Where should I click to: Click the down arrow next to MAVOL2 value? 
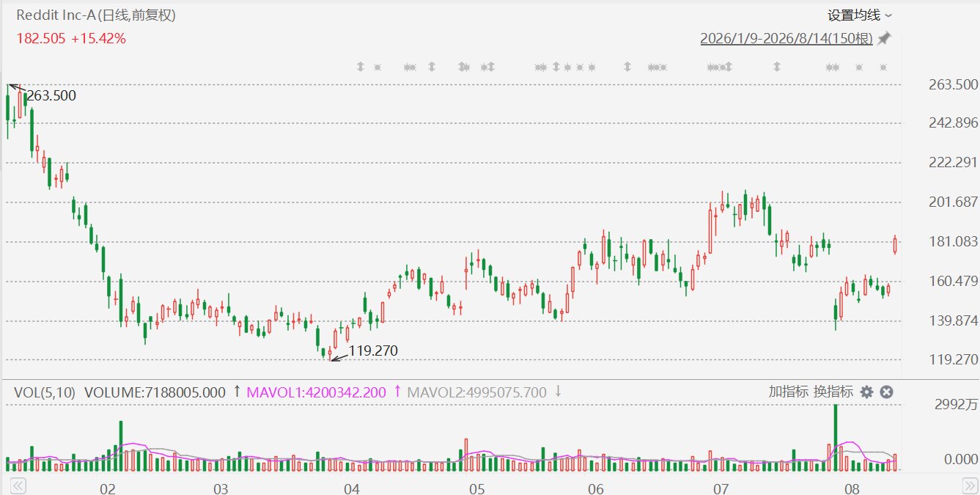coord(558,392)
